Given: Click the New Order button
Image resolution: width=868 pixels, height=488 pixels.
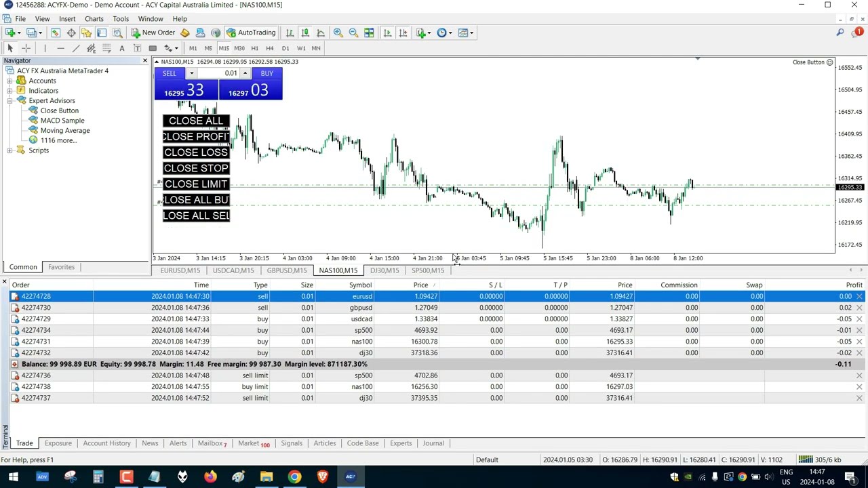Looking at the screenshot, I should (x=153, y=33).
